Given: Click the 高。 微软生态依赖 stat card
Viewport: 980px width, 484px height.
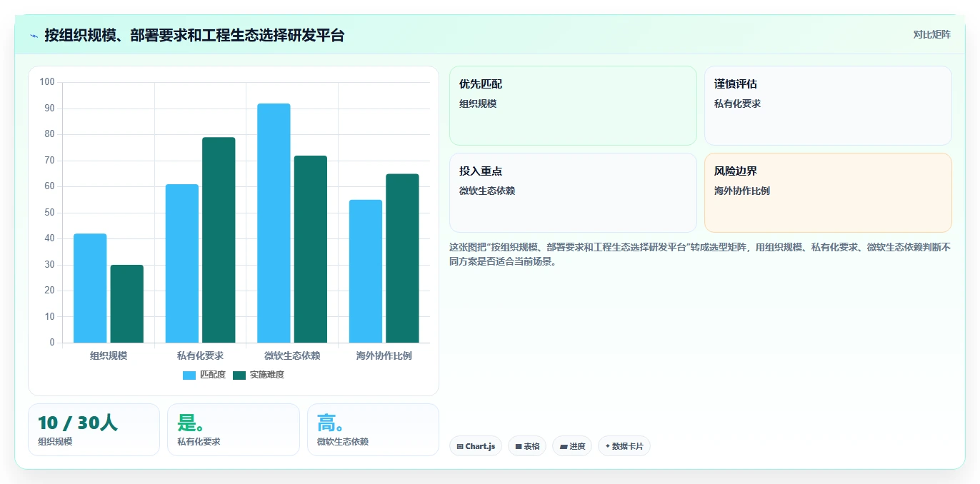Looking at the screenshot, I should (373, 430).
